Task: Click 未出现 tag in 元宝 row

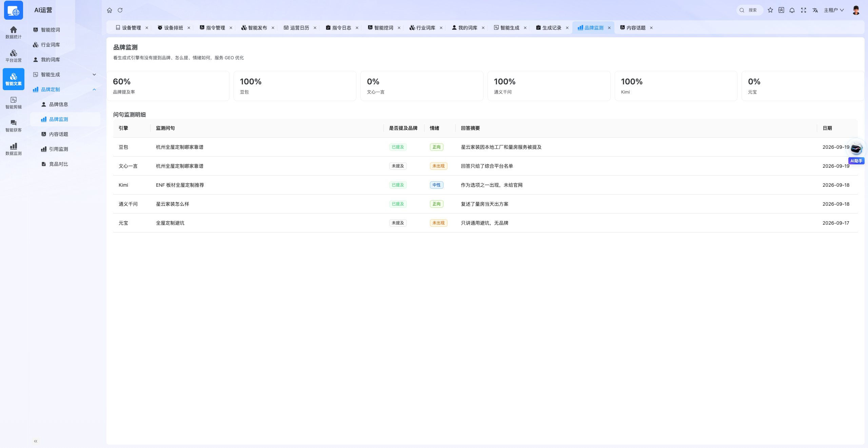Action: pyautogui.click(x=438, y=223)
